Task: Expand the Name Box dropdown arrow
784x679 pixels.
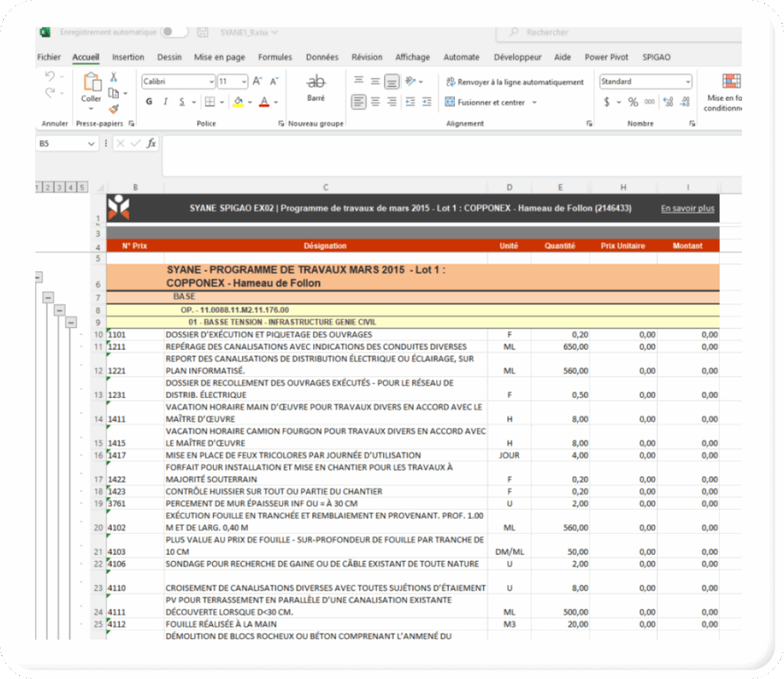Action: click(x=92, y=143)
